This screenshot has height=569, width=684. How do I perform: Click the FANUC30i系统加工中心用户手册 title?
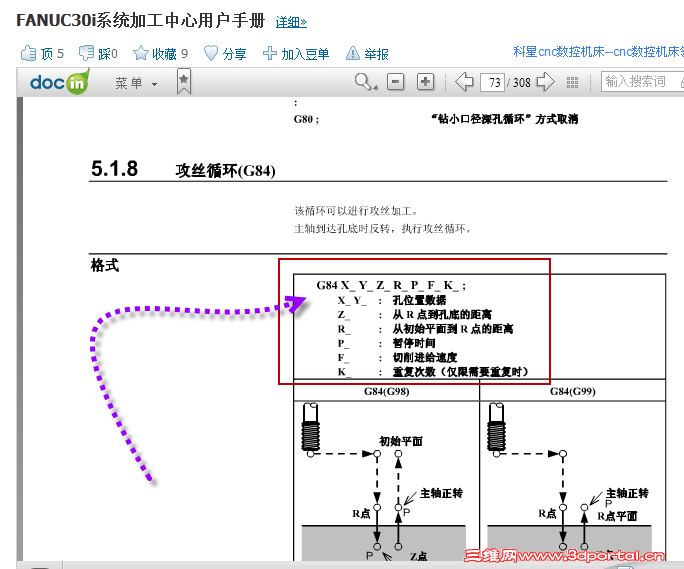140,21
